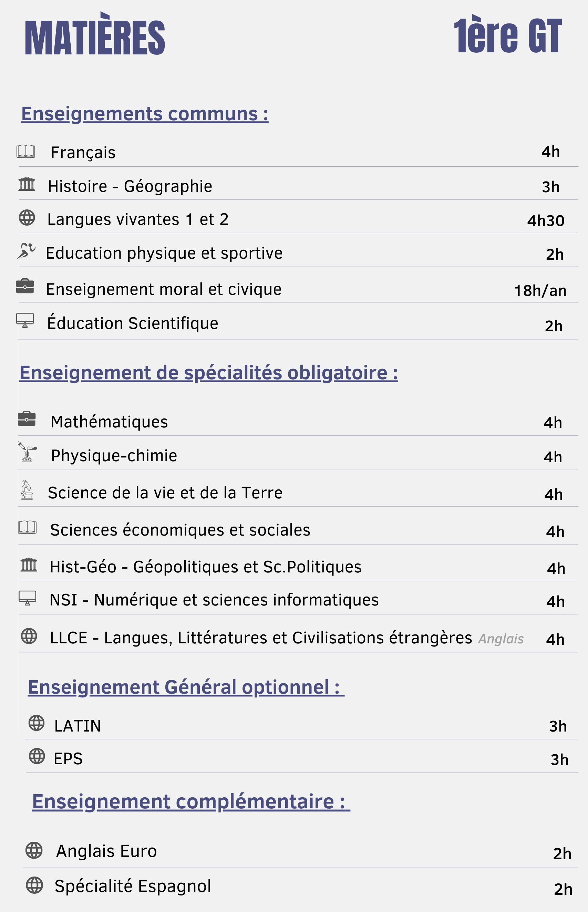Click the globe icon next to LATIN
This screenshot has height=912, width=588.
[37, 723]
